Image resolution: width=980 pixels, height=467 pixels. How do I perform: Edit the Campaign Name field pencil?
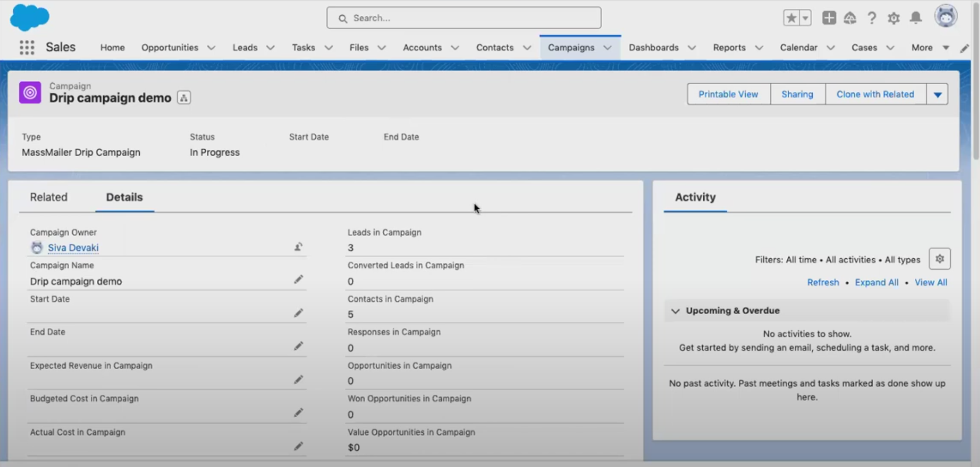click(x=298, y=280)
